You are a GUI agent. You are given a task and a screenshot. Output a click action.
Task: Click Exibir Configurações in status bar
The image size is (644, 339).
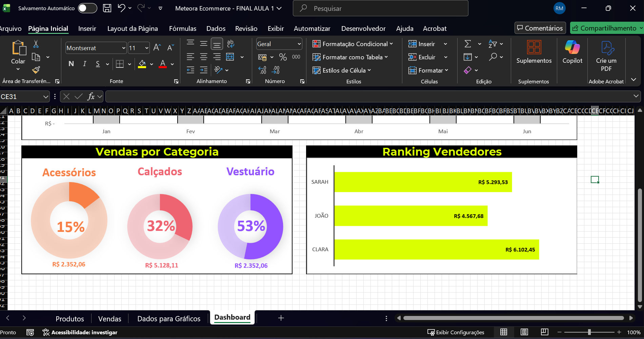456,332
